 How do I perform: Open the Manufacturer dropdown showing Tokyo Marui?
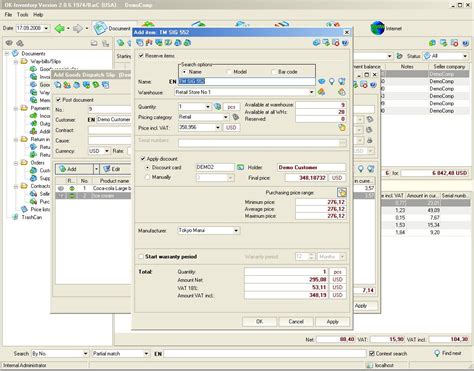pyautogui.click(x=236, y=230)
